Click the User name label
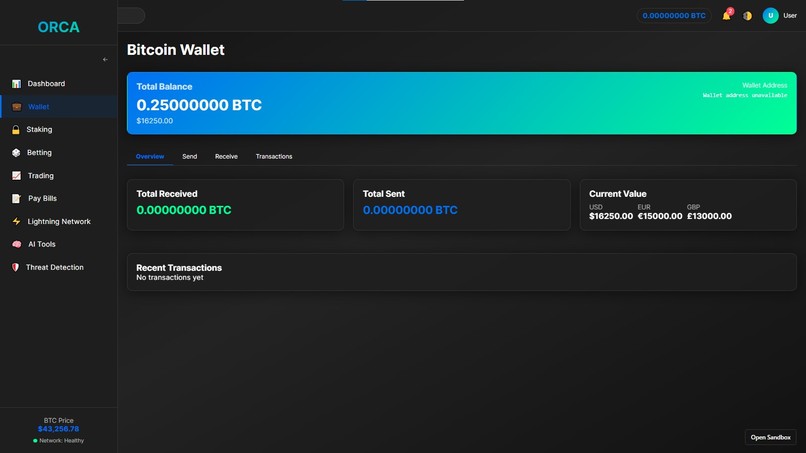 point(790,15)
